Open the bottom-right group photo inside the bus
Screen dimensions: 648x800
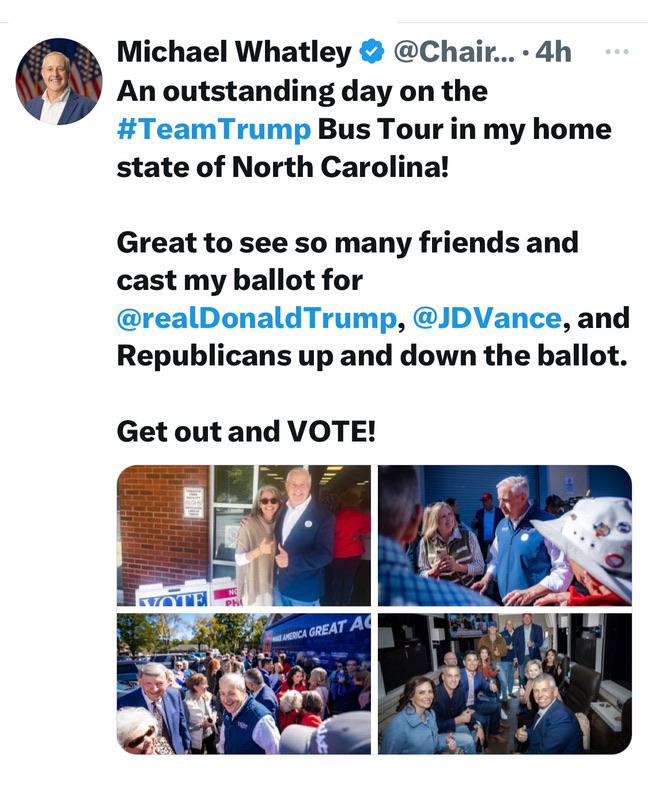pyautogui.click(x=504, y=683)
